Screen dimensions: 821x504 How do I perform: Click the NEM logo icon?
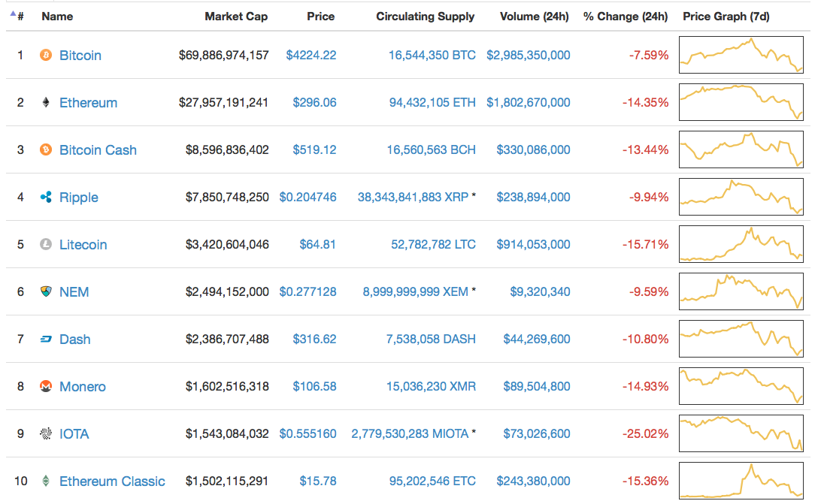coord(46,292)
